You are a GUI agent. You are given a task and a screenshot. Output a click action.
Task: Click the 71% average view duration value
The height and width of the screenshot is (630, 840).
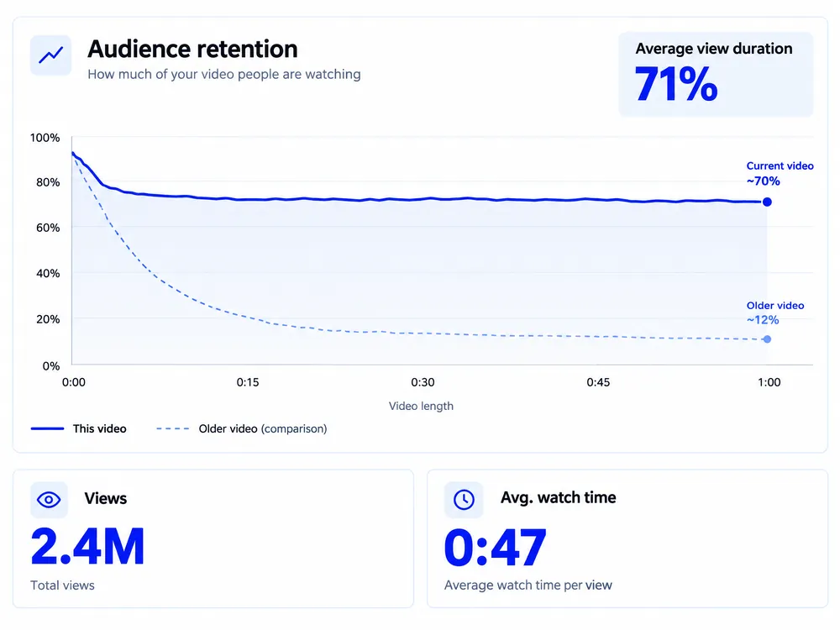coord(676,84)
